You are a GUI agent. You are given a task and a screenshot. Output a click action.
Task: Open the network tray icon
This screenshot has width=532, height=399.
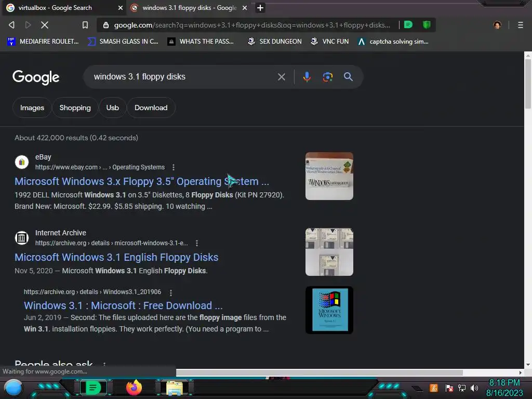pos(462,388)
